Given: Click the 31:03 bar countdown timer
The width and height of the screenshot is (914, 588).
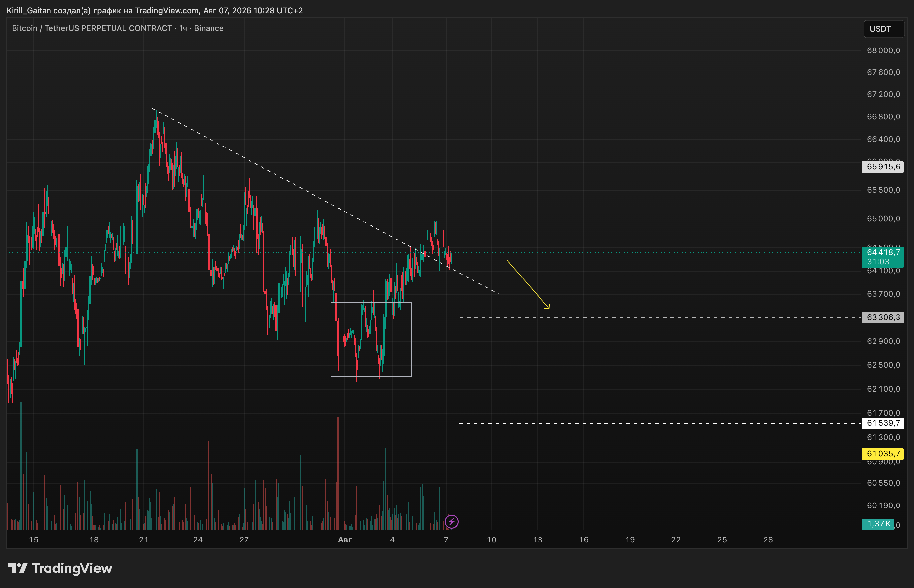Looking at the screenshot, I should coord(878,262).
